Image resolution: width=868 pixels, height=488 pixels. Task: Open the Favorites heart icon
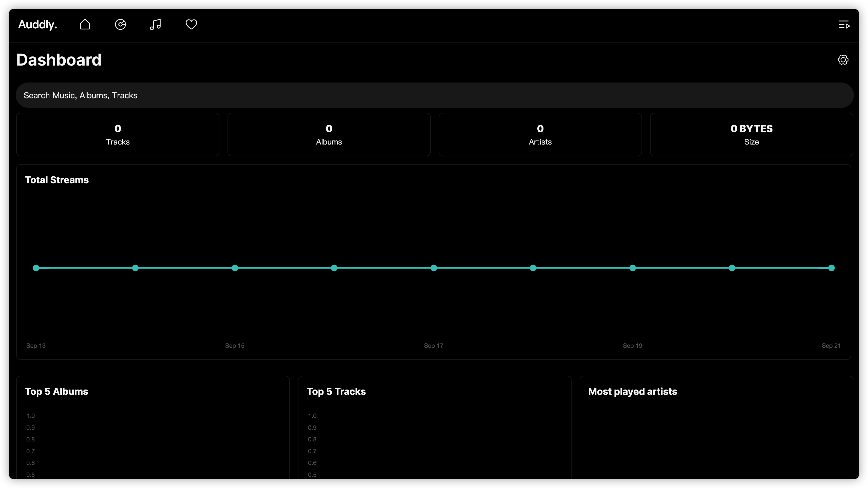pyautogui.click(x=191, y=25)
